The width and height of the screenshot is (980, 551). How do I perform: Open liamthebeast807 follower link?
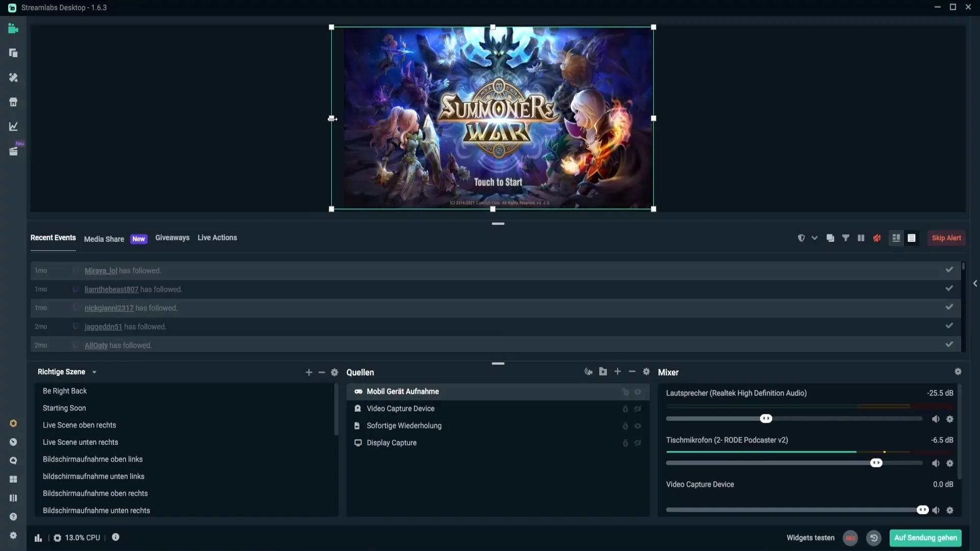point(111,289)
